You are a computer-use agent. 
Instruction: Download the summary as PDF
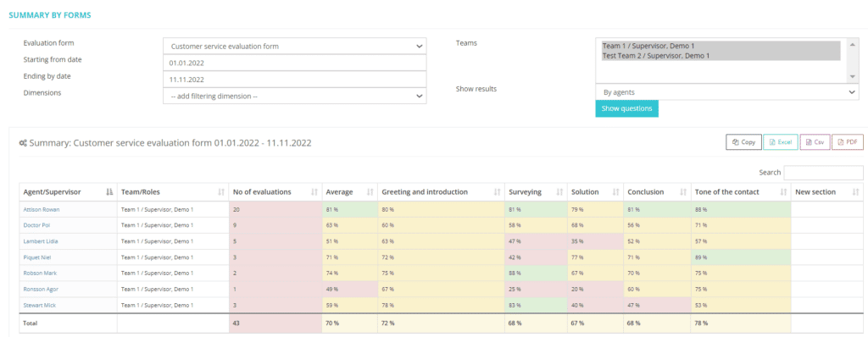(x=847, y=142)
